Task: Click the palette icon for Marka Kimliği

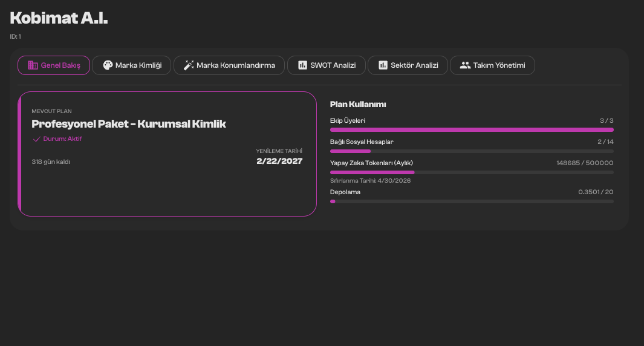Action: click(x=108, y=65)
